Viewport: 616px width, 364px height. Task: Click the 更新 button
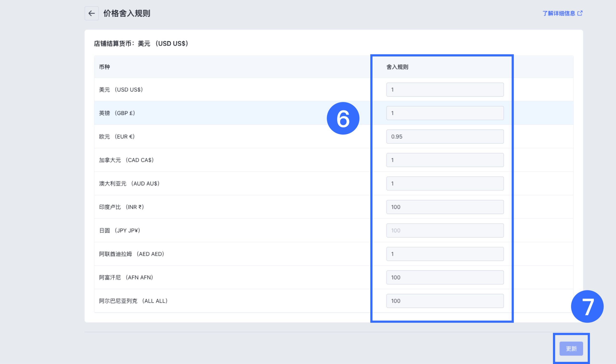click(571, 348)
